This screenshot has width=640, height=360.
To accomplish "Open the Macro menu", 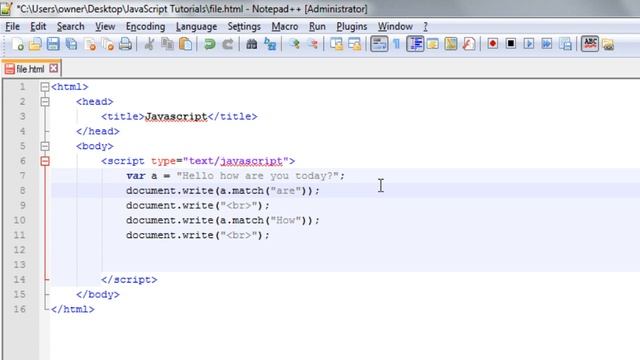I will 285,27.
